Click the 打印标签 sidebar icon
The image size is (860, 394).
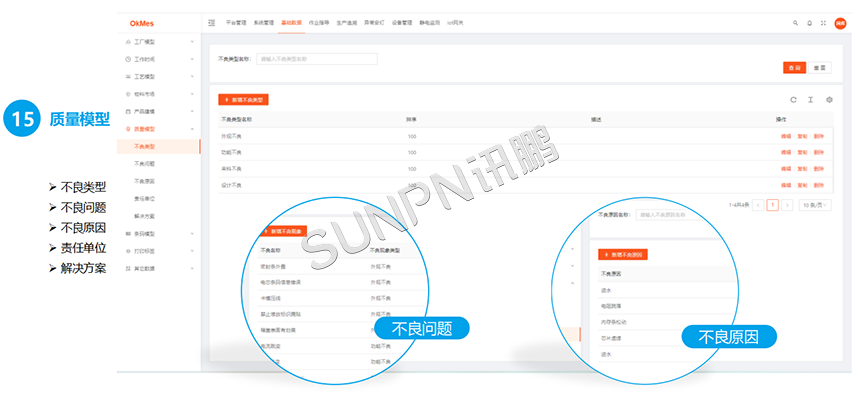tap(128, 251)
